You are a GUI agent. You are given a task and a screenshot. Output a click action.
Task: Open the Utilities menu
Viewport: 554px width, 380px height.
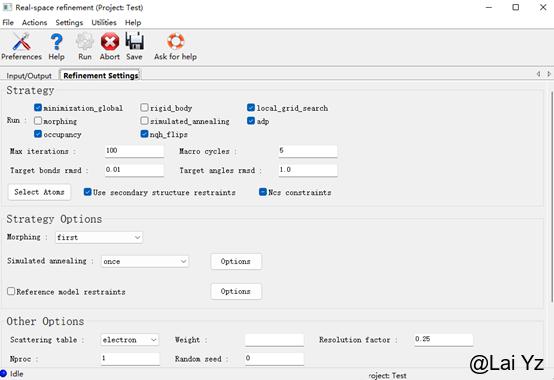(104, 23)
